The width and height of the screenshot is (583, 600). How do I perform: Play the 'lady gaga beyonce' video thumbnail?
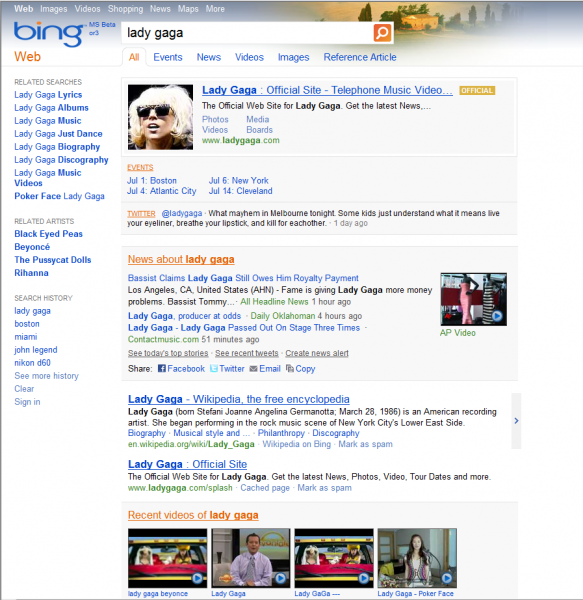point(168,558)
